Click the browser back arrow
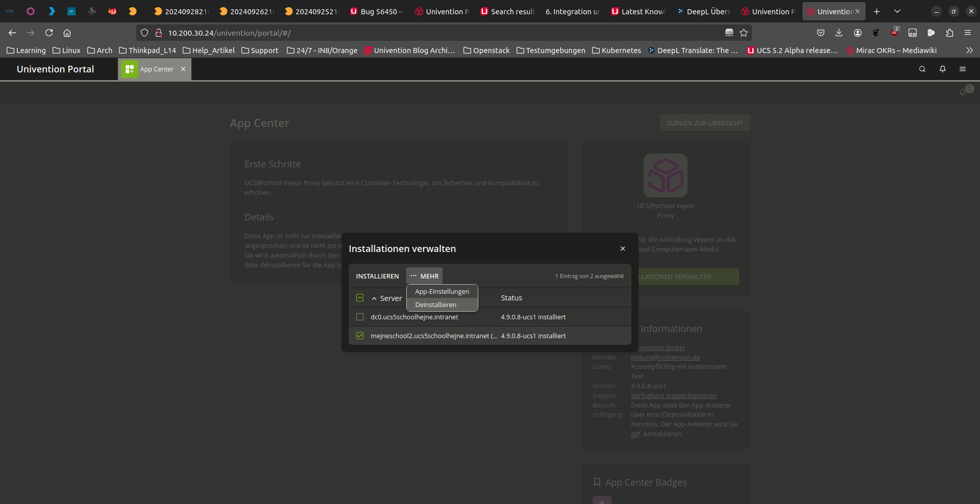980x504 pixels. tap(12, 33)
